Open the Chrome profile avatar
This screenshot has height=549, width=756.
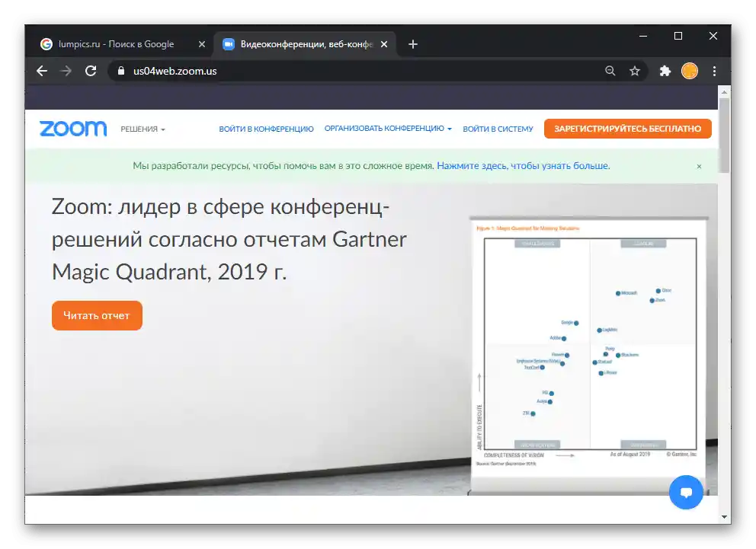[689, 71]
